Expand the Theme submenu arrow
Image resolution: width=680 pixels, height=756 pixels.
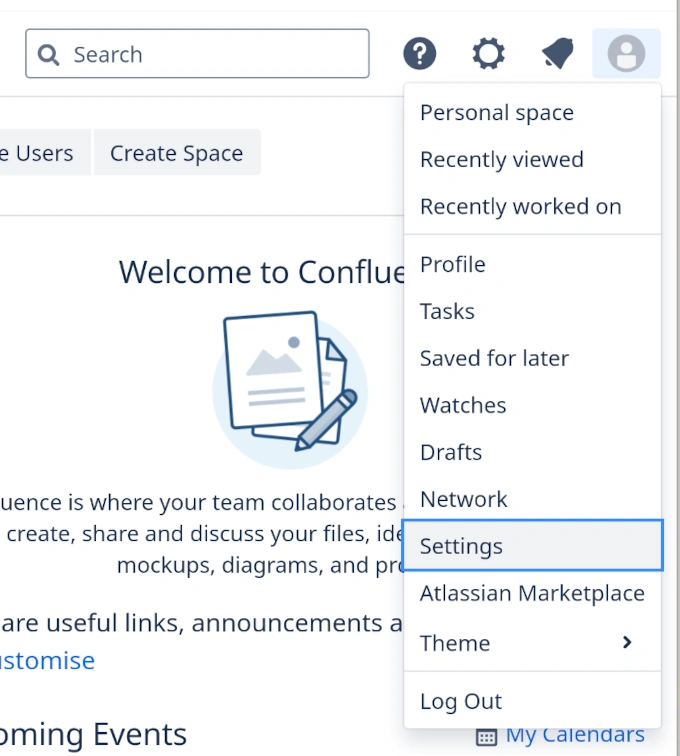click(627, 642)
